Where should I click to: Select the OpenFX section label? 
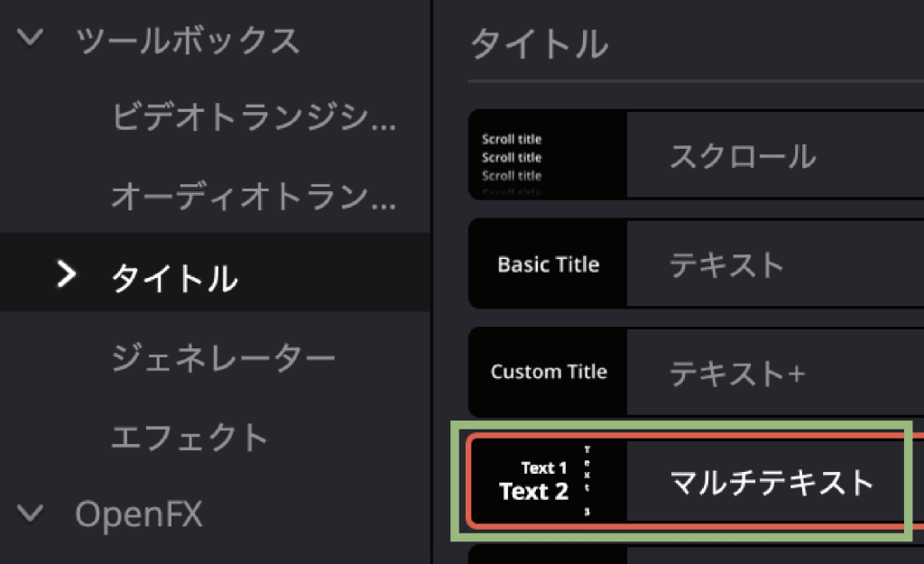(x=138, y=514)
